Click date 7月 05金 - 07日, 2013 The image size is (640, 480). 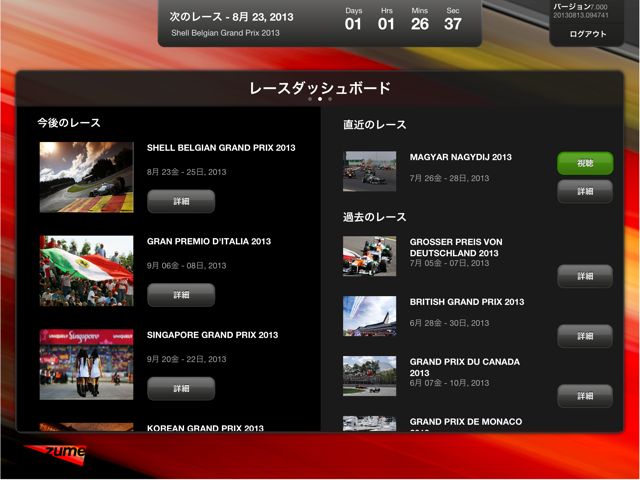449,263
